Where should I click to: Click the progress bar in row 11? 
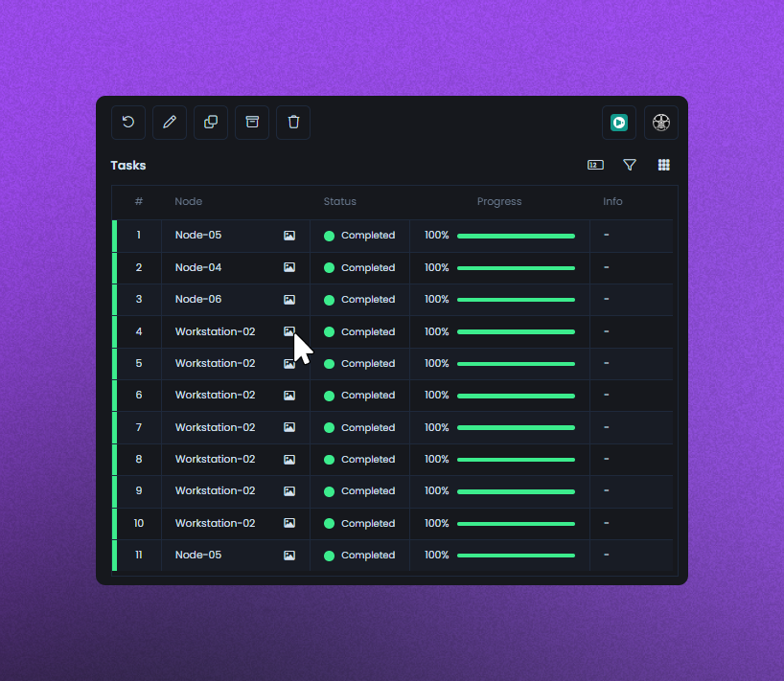(516, 556)
